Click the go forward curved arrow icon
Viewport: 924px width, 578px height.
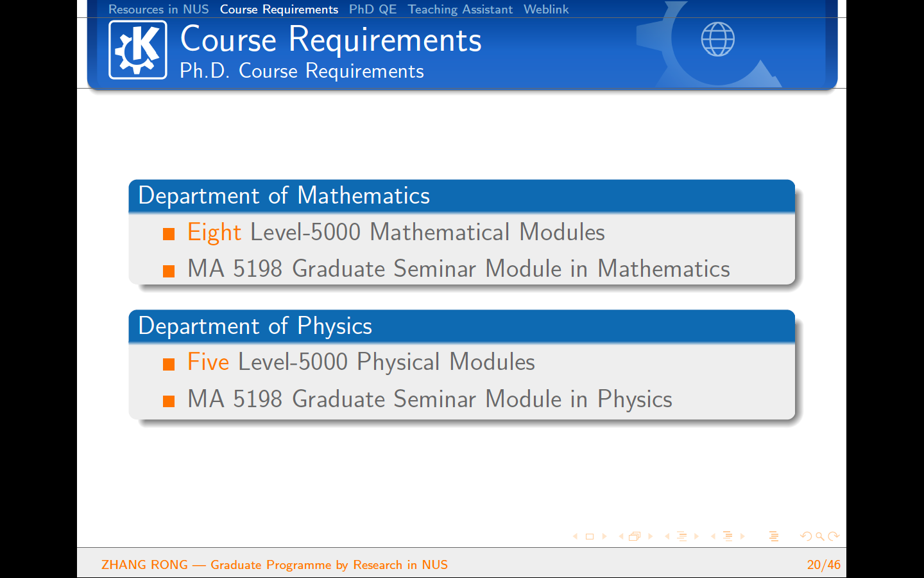click(834, 536)
